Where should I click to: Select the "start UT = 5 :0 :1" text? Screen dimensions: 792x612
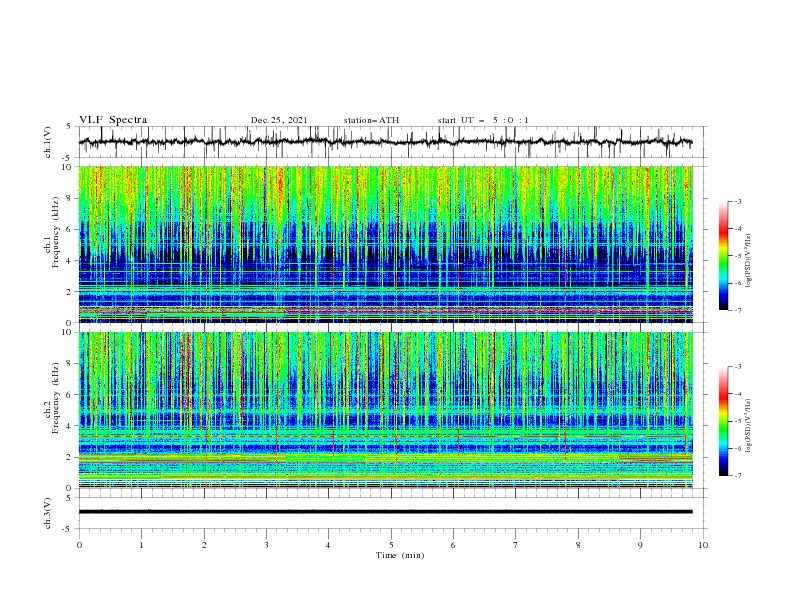[x=483, y=120]
